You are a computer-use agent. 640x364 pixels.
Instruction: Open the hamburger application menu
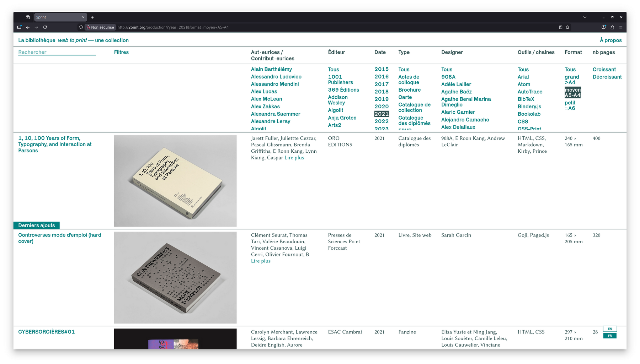[621, 27]
